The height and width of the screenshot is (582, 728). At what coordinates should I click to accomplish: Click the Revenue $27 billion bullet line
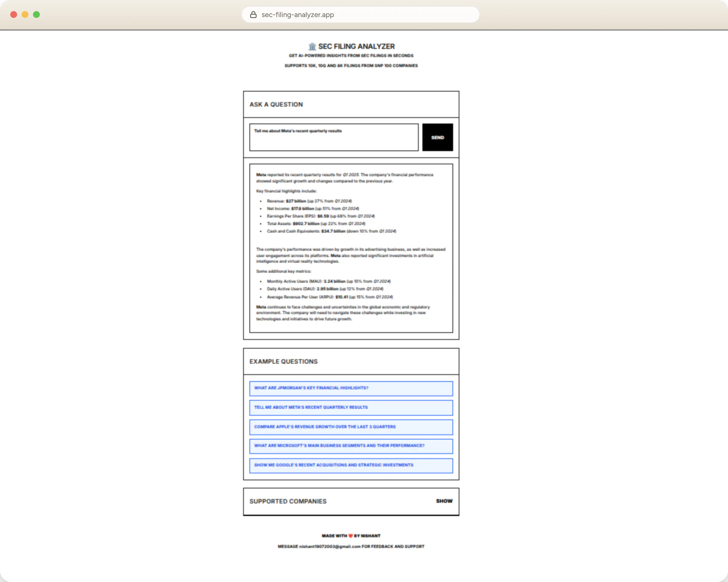(309, 201)
